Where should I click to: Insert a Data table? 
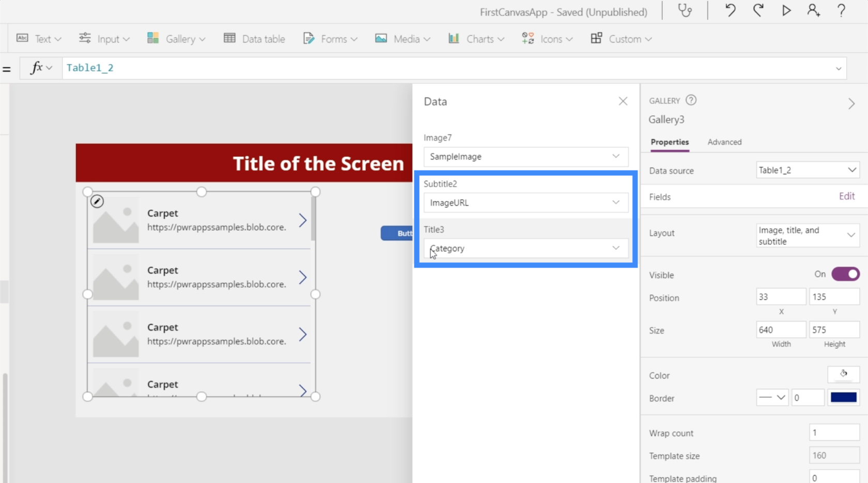click(254, 39)
